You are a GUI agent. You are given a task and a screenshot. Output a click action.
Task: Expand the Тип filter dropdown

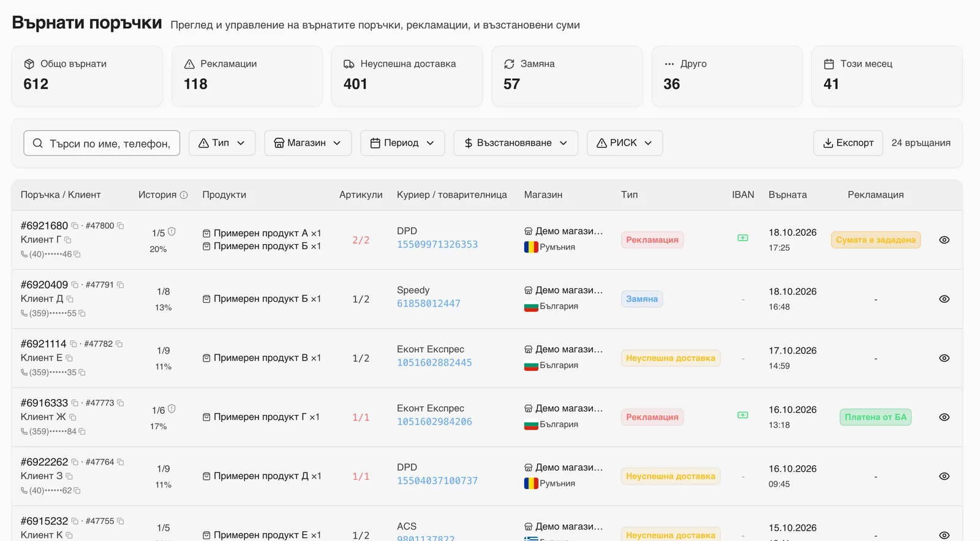pos(222,143)
